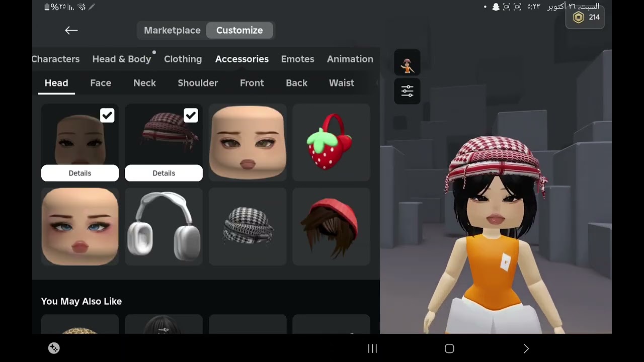The width and height of the screenshot is (644, 362).
Task: Equip the strawberry bag accessory
Action: coord(331,143)
